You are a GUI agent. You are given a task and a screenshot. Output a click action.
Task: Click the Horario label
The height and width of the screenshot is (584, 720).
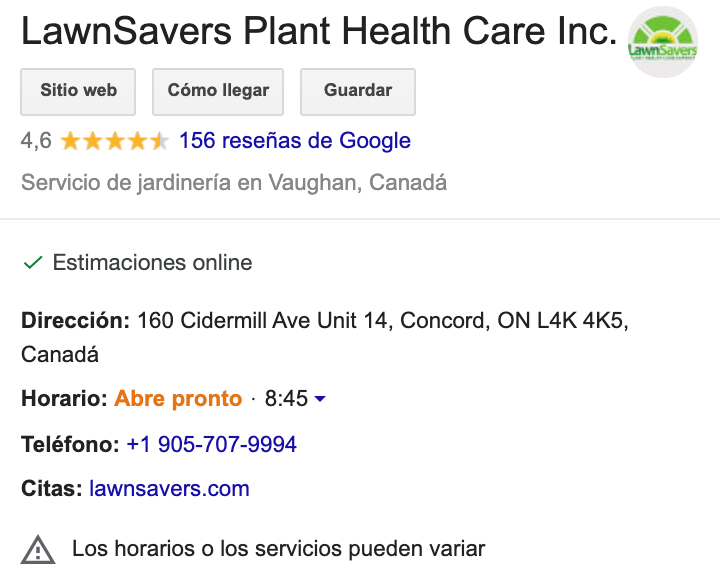[64, 399]
